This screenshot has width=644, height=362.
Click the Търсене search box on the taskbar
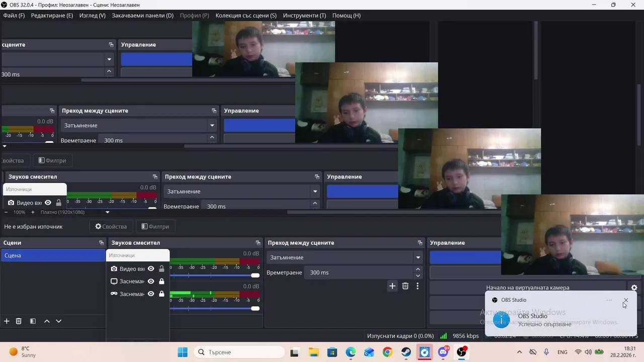(238, 352)
